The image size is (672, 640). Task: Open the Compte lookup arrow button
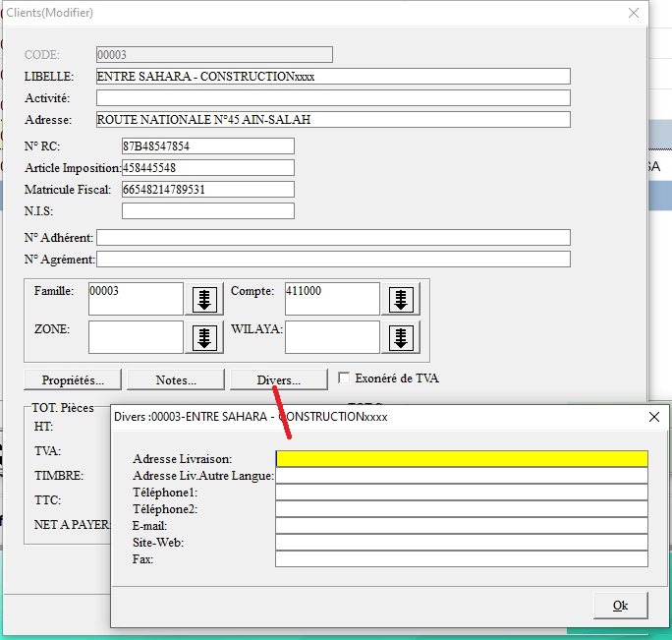point(400,300)
